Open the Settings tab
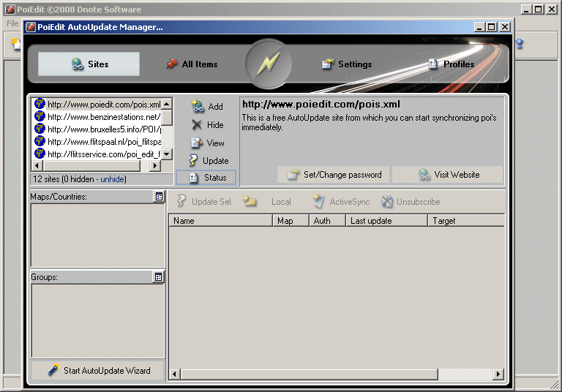This screenshot has height=392, width=562. tap(347, 64)
